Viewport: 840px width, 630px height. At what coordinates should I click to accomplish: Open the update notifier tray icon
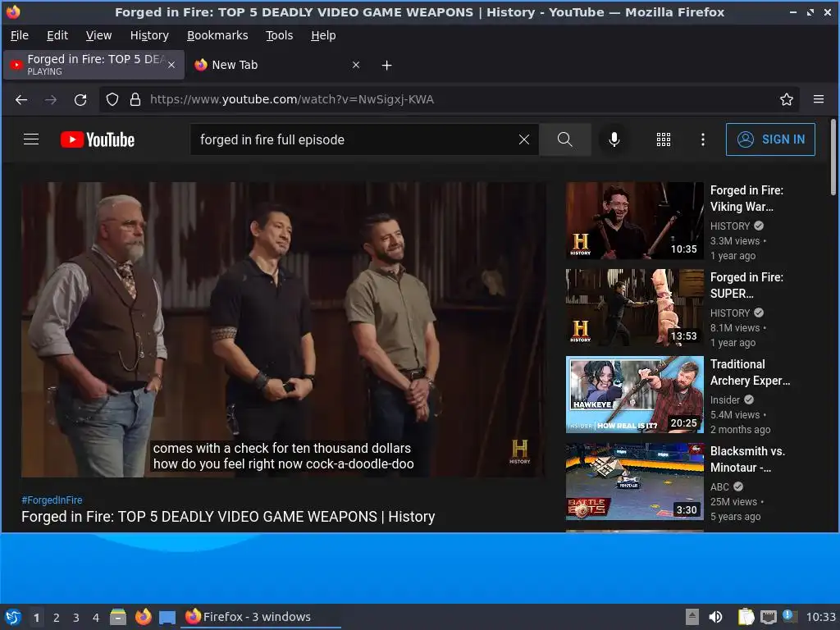(789, 616)
